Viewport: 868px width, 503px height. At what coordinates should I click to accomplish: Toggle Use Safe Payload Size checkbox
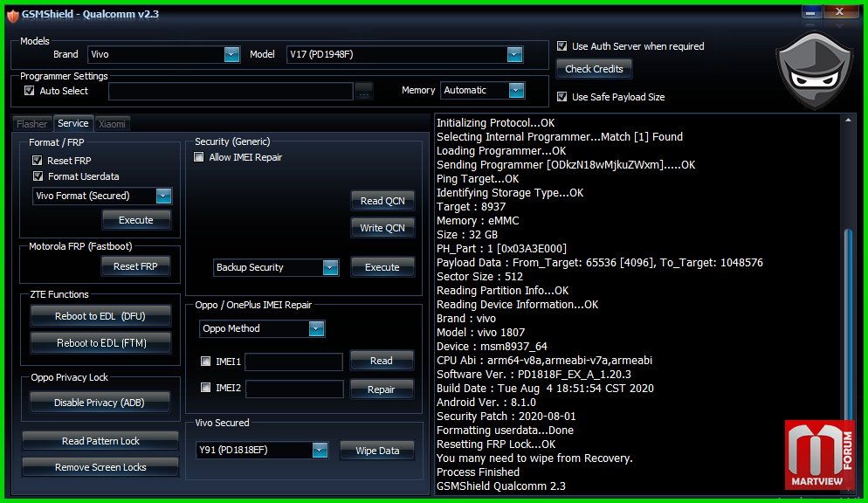click(x=561, y=96)
